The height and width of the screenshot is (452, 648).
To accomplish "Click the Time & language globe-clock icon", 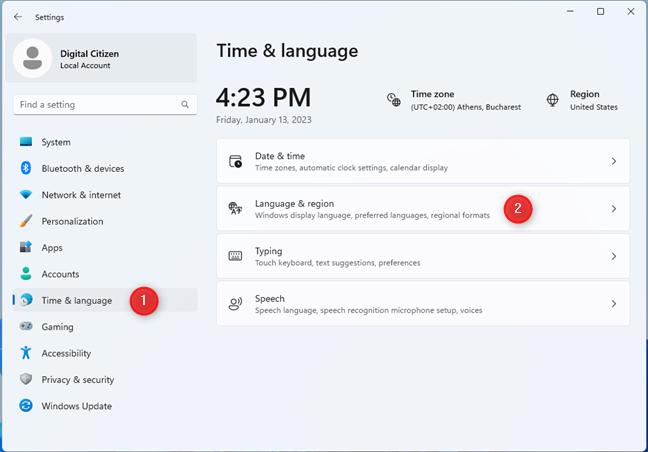I will (x=26, y=300).
